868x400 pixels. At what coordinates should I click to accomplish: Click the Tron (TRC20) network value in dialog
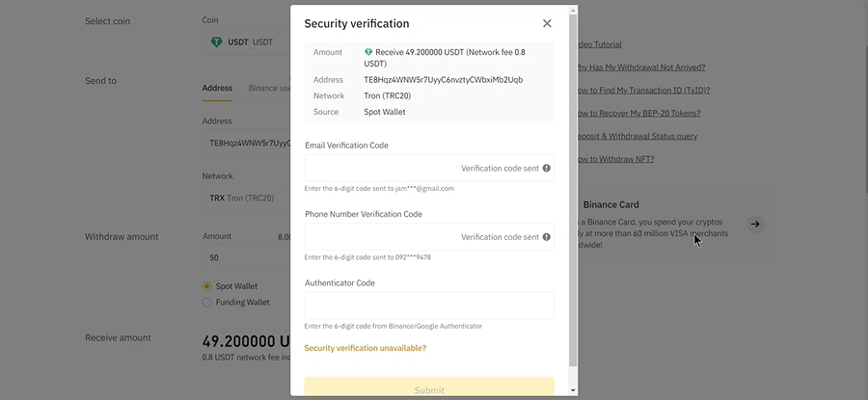point(388,95)
